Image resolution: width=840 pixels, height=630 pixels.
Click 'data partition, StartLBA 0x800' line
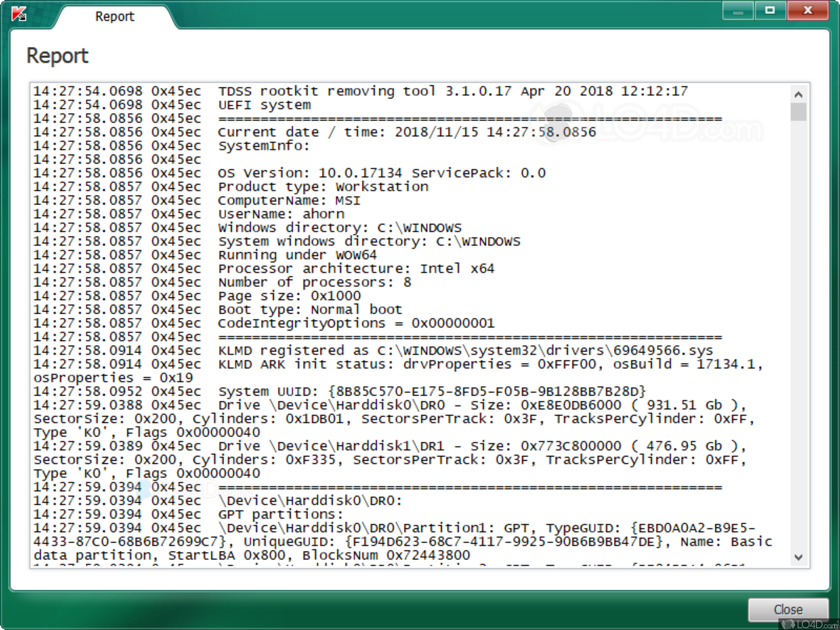pyautogui.click(x=252, y=555)
